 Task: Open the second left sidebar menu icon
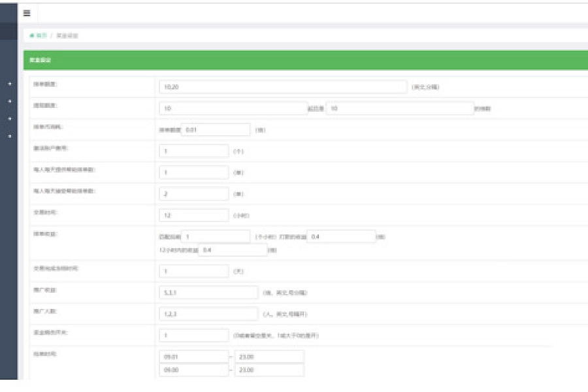[x=10, y=101]
